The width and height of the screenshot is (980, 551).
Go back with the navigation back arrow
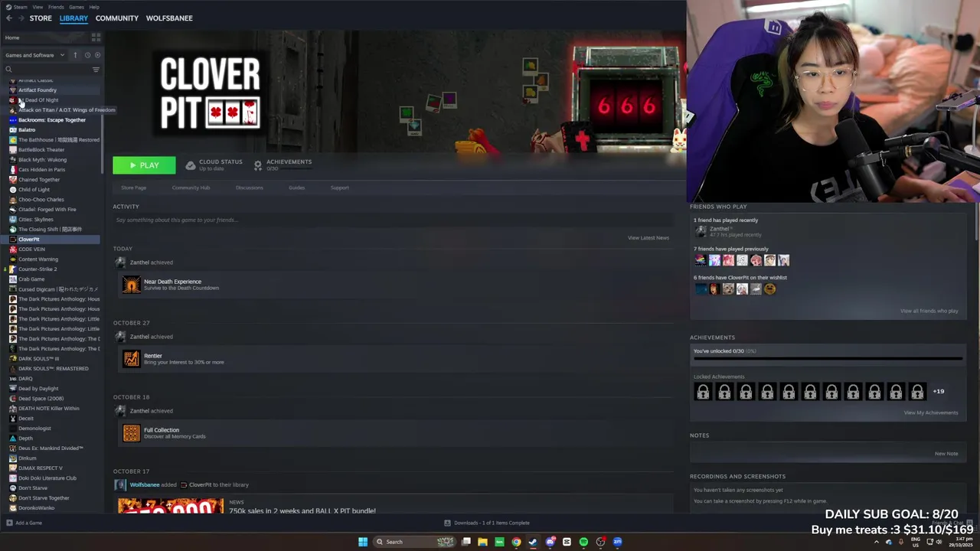click(x=9, y=18)
